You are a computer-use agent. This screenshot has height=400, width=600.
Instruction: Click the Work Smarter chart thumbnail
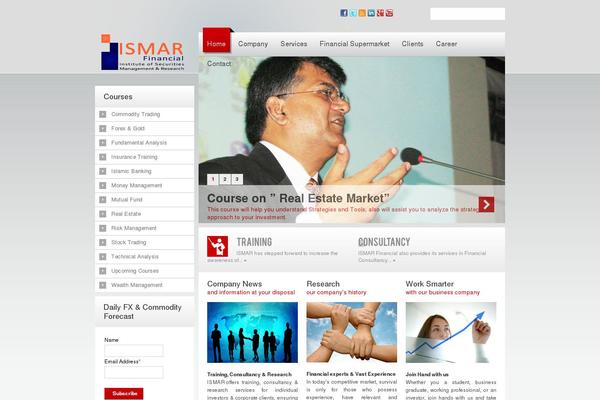click(x=451, y=332)
